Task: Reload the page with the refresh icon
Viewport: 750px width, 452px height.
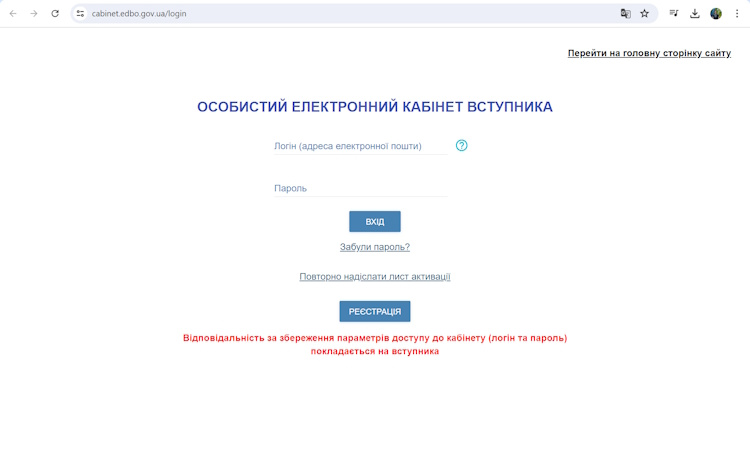Action: (x=55, y=13)
